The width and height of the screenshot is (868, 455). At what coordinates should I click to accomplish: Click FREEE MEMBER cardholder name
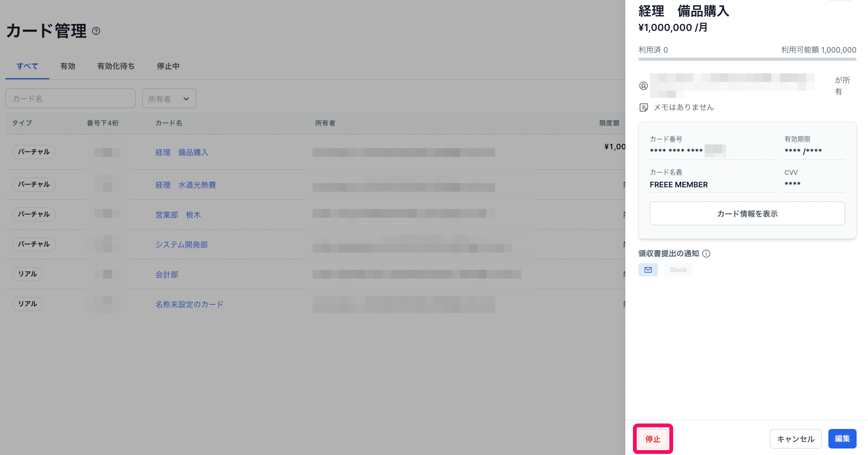pyautogui.click(x=679, y=185)
